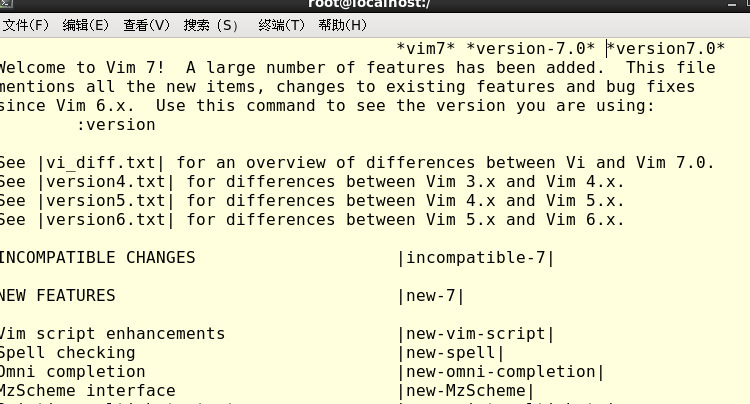Click the *version-7.0* tag anchor
Viewport: 750px width, 404px height.
coord(531,48)
